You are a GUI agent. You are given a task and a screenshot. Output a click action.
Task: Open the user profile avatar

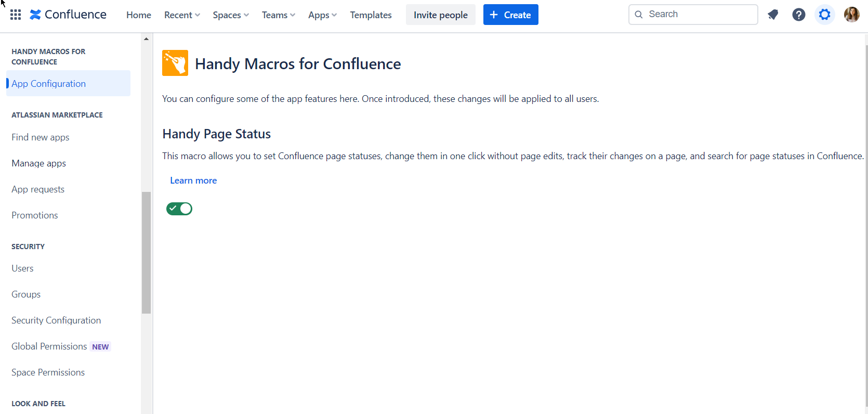pyautogui.click(x=851, y=15)
